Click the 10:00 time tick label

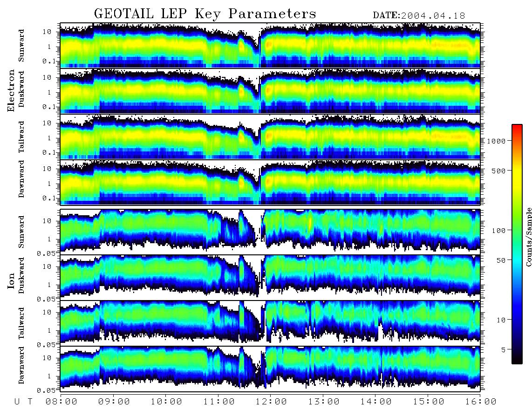(x=166, y=402)
